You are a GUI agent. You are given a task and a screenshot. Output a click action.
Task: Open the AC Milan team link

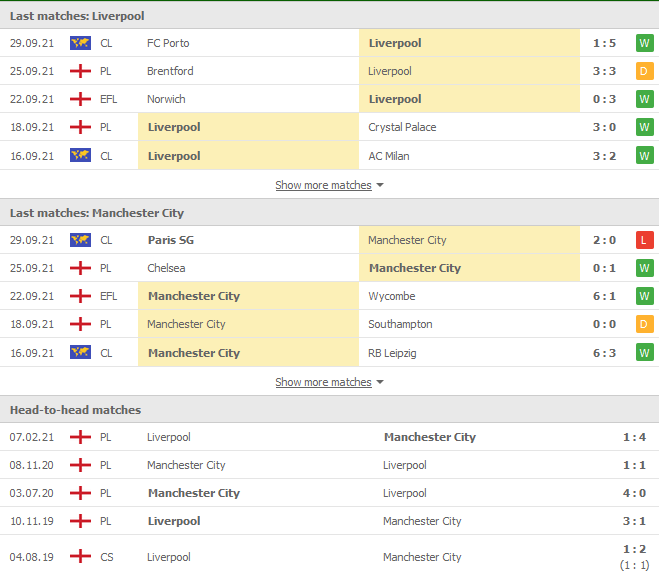point(389,156)
